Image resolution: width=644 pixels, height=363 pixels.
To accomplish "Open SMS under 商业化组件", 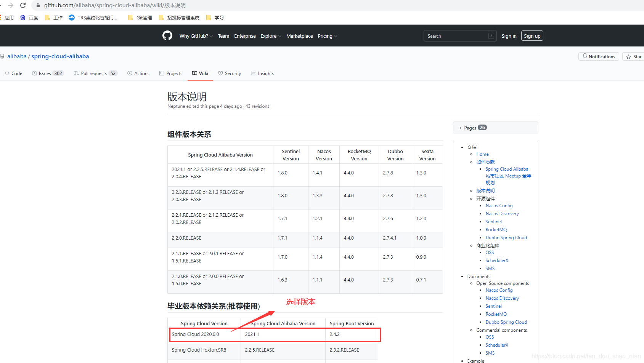I will (x=490, y=269).
